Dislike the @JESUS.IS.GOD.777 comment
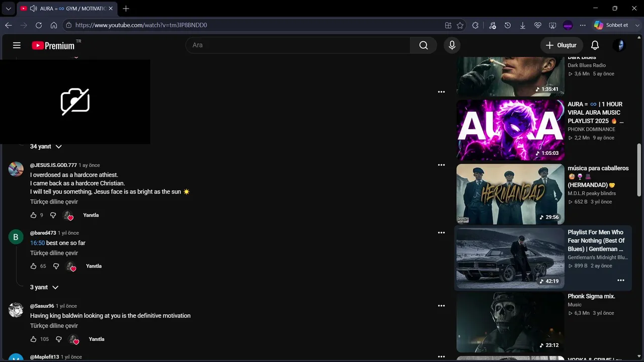Screen dimensions: 644x362 (x=53, y=215)
